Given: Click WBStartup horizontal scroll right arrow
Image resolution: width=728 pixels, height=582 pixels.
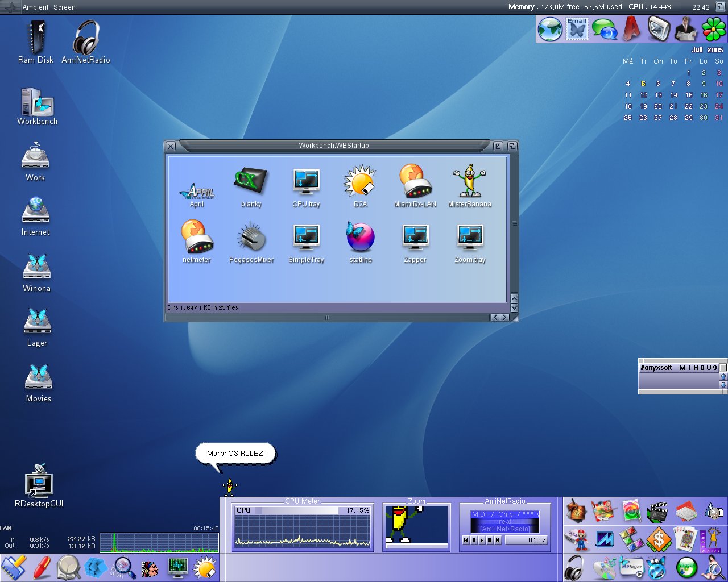Looking at the screenshot, I should coord(504,318).
